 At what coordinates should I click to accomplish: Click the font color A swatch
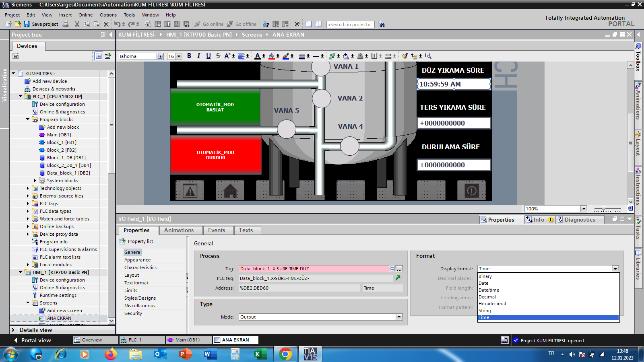pyautogui.click(x=258, y=56)
